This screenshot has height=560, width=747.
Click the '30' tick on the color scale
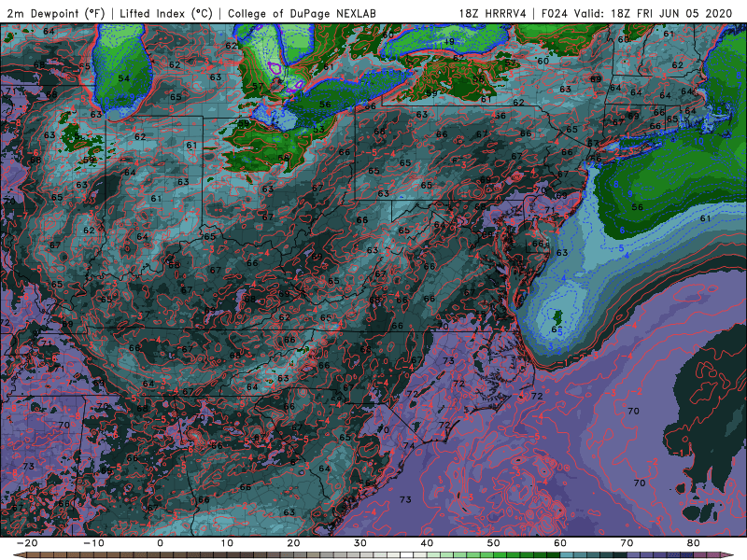click(360, 543)
